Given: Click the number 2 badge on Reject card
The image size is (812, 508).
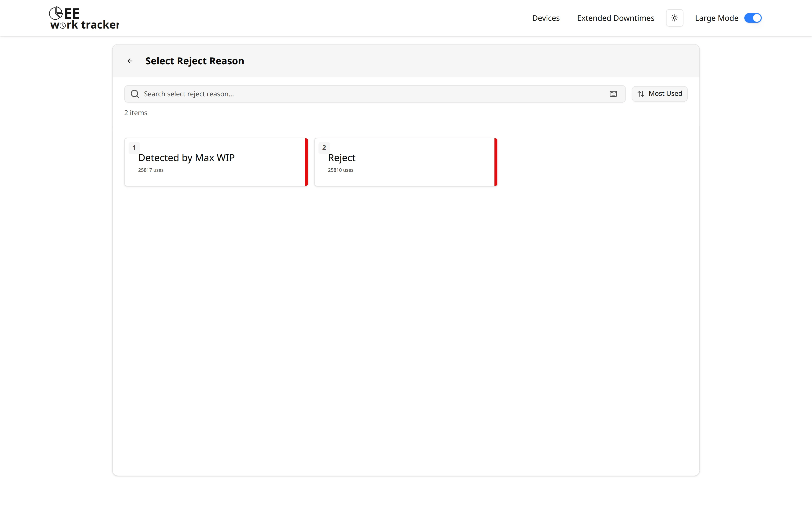Looking at the screenshot, I should [x=324, y=148].
